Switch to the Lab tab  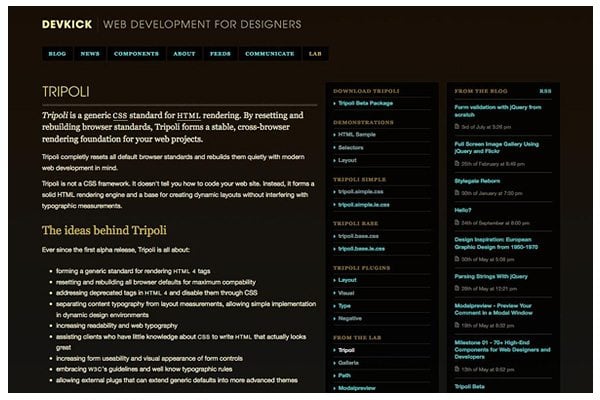click(315, 54)
